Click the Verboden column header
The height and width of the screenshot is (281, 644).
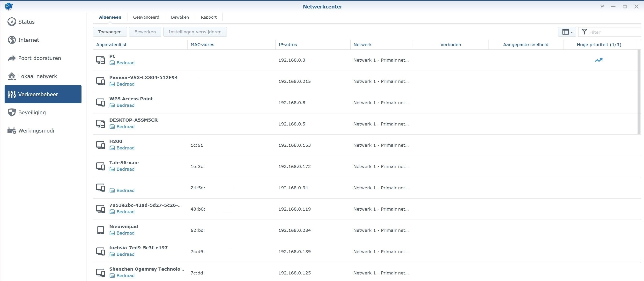pyautogui.click(x=451, y=44)
